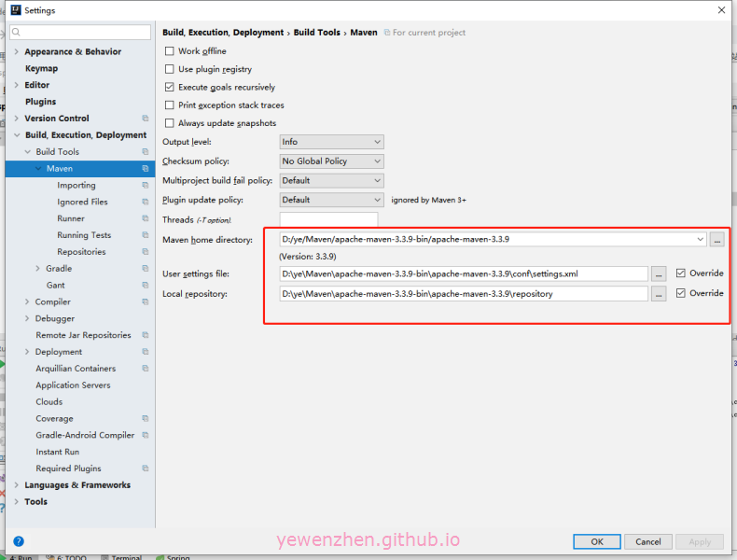
Task: Click browse button for User settings file
Action: click(x=659, y=273)
